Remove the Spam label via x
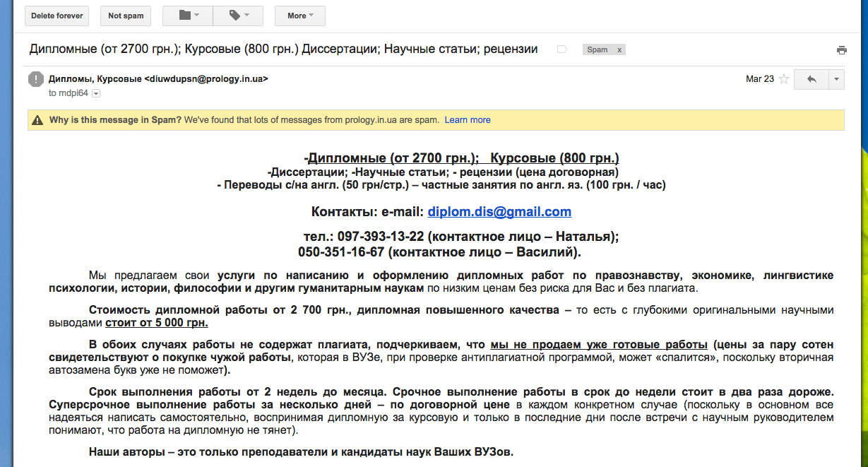 [x=619, y=50]
